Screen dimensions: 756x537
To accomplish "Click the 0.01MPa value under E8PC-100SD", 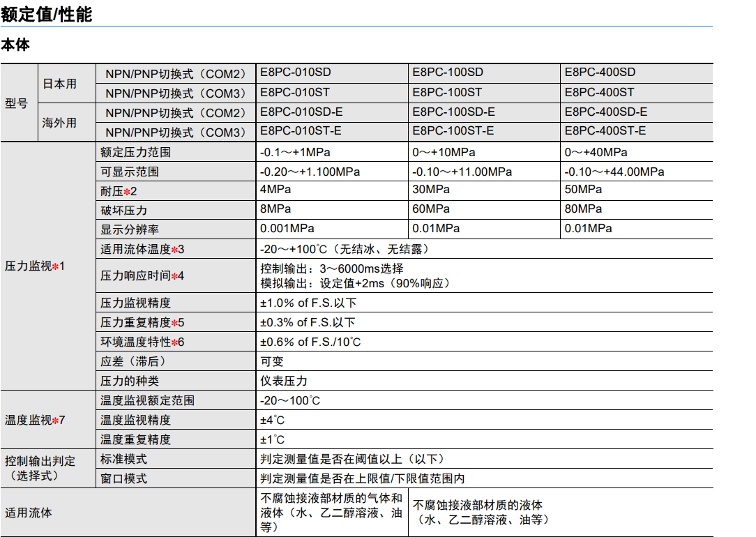I will [436, 229].
